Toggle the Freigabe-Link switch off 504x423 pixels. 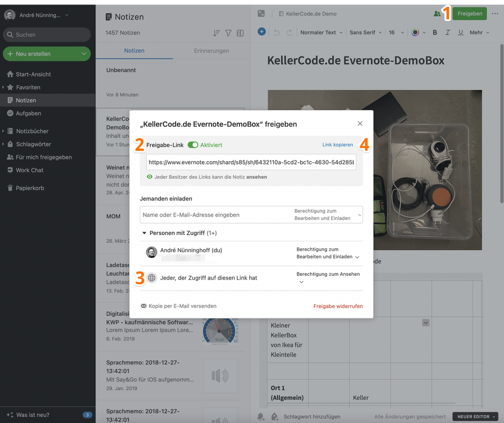(x=193, y=145)
